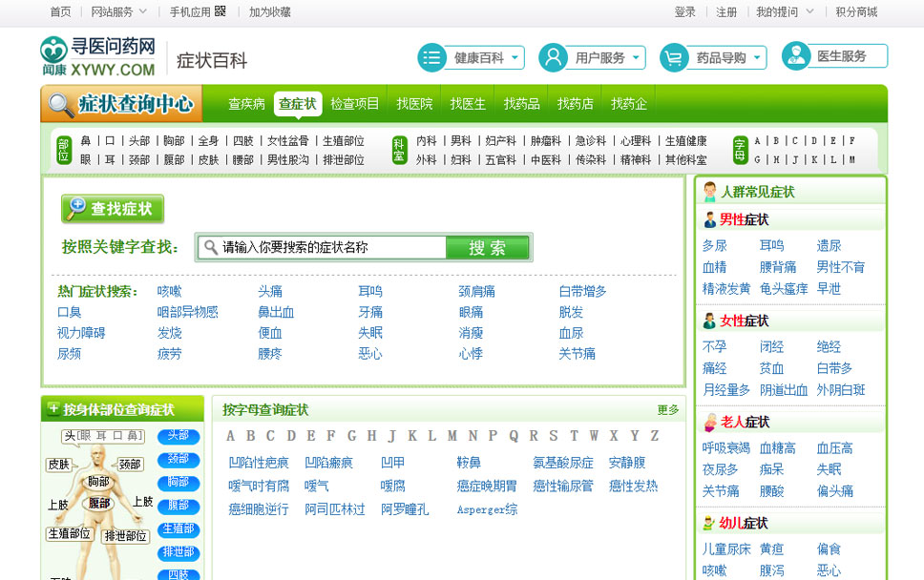This screenshot has width=924, height=580.
Task: Switch to the 查疾病 tab
Action: click(x=246, y=104)
